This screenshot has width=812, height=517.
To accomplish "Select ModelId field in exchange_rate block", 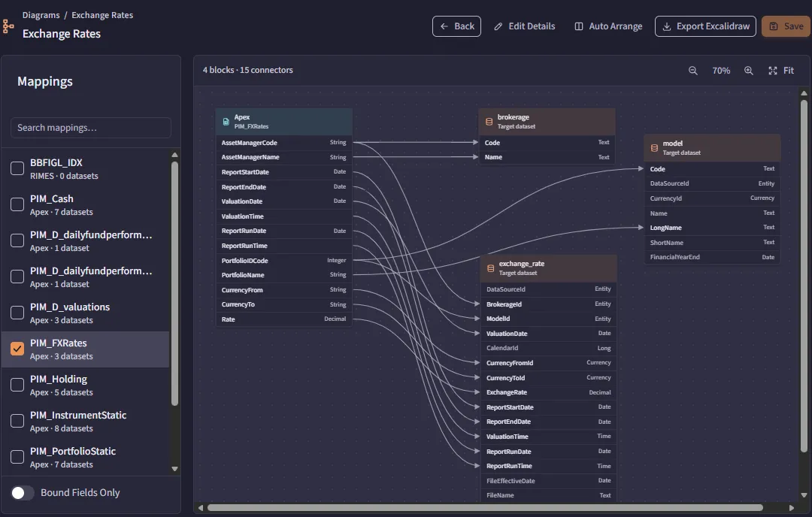I will [x=548, y=319].
